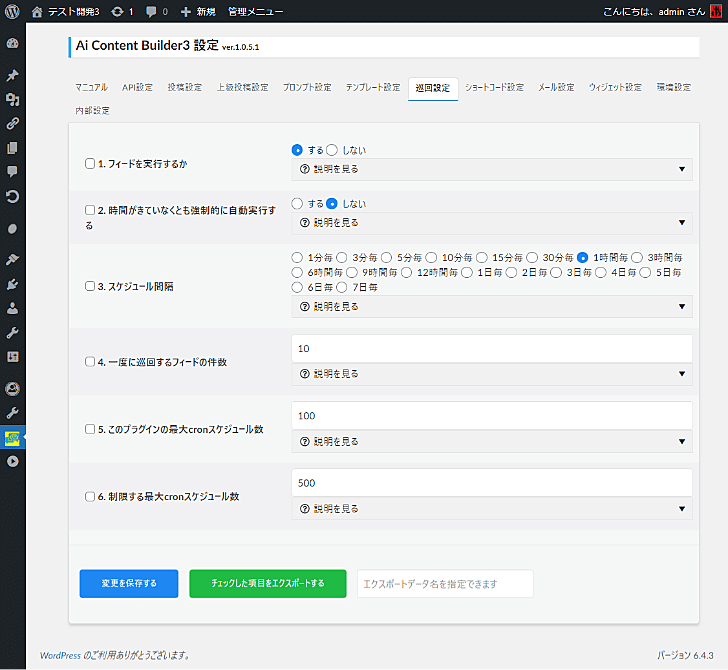This screenshot has height=670, width=728.
Task: Focus the max cron field containing 100
Action: [x=492, y=416]
